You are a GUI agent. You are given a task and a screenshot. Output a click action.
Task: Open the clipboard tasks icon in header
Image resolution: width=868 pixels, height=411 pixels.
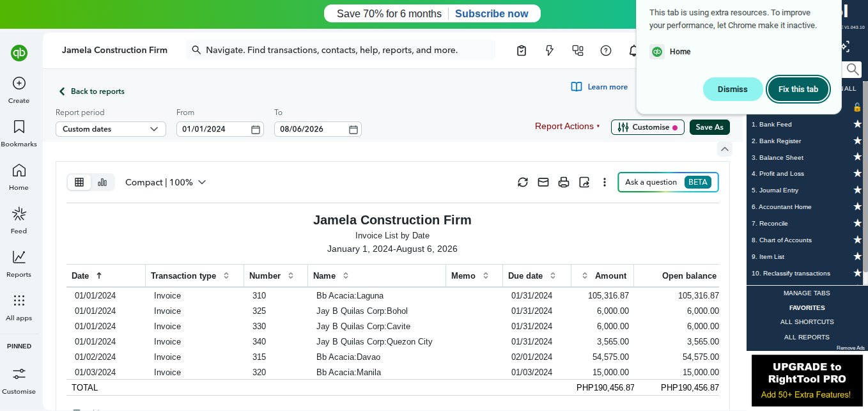click(522, 50)
